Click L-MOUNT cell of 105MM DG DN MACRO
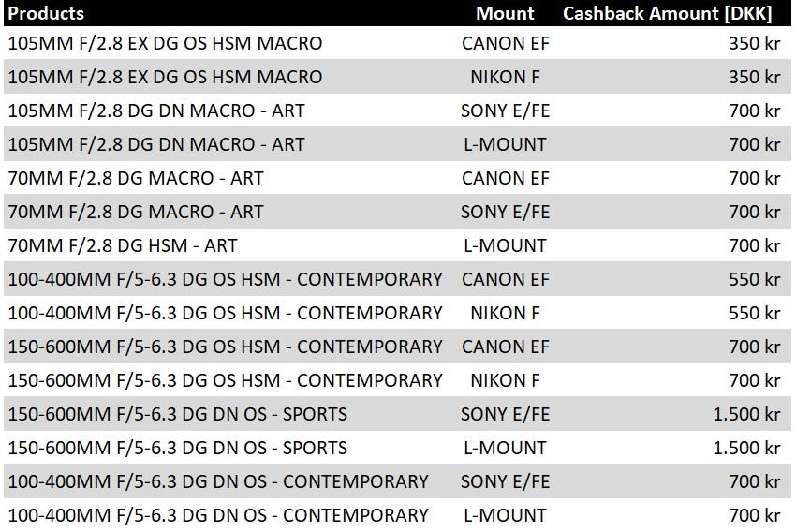The width and height of the screenshot is (796, 532). pos(505,144)
